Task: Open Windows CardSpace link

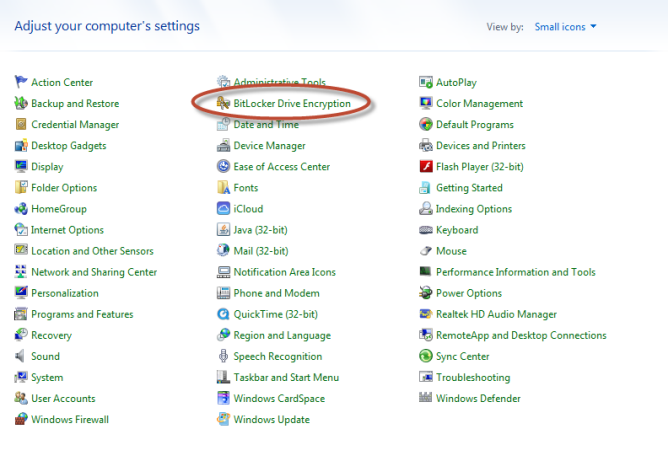Action: [x=279, y=398]
